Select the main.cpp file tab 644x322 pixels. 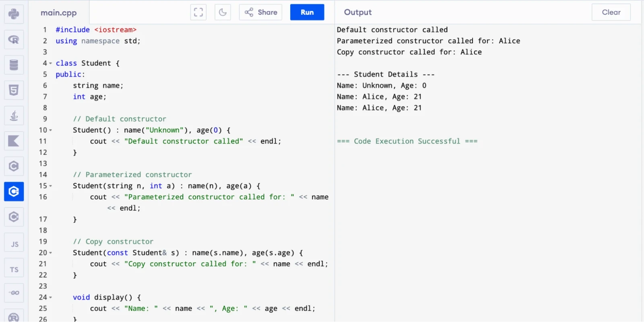[59, 12]
